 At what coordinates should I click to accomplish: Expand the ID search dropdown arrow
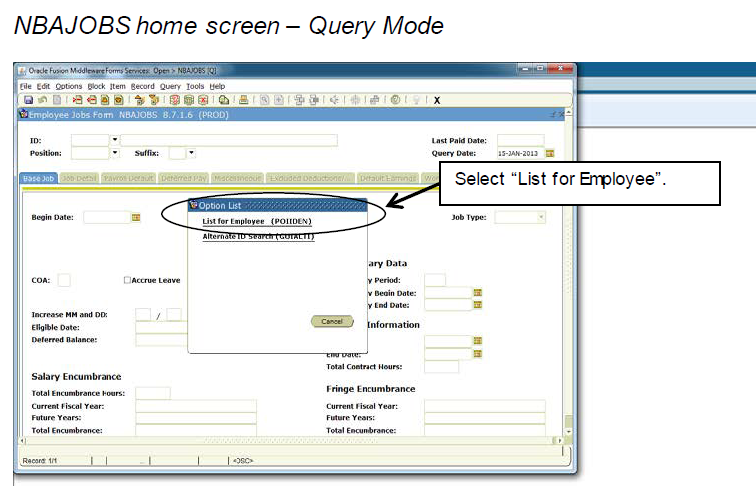tap(115, 140)
